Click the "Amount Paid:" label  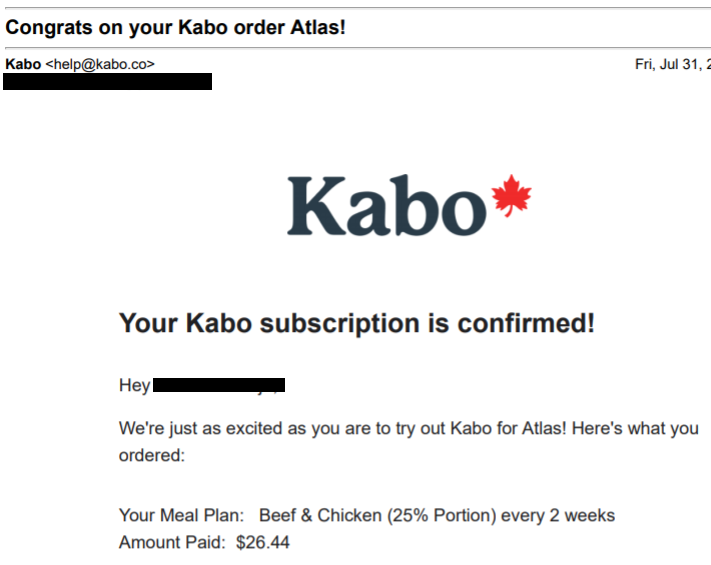[x=173, y=543]
